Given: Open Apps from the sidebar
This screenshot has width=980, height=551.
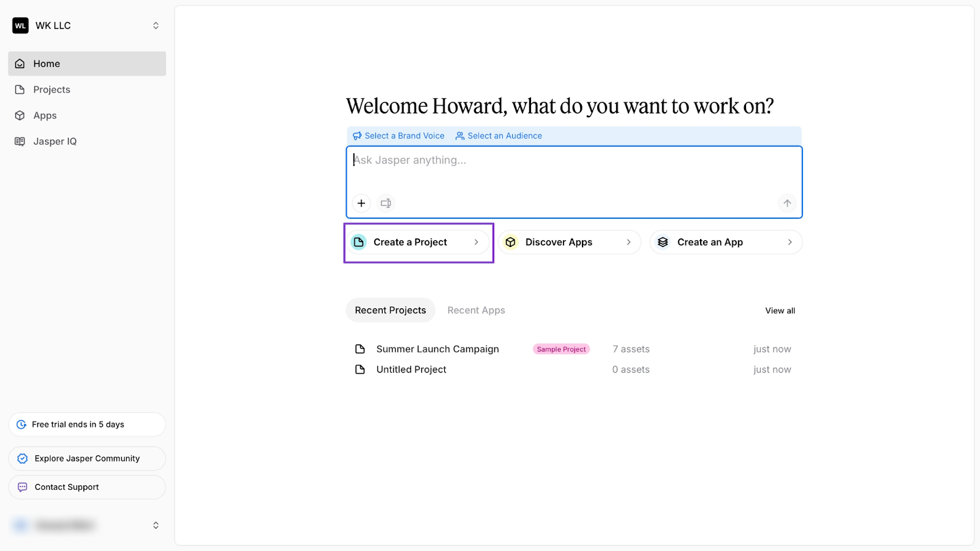Looking at the screenshot, I should [x=87, y=115].
